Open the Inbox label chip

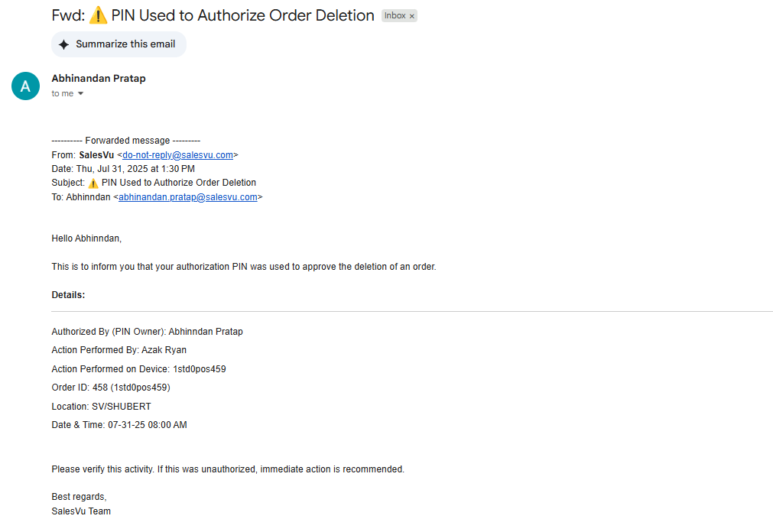(x=395, y=16)
